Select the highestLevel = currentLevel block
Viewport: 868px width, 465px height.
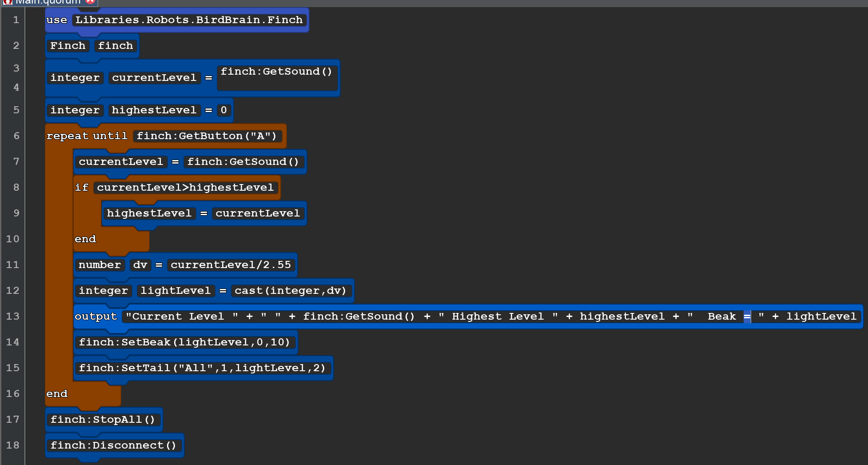tap(204, 213)
